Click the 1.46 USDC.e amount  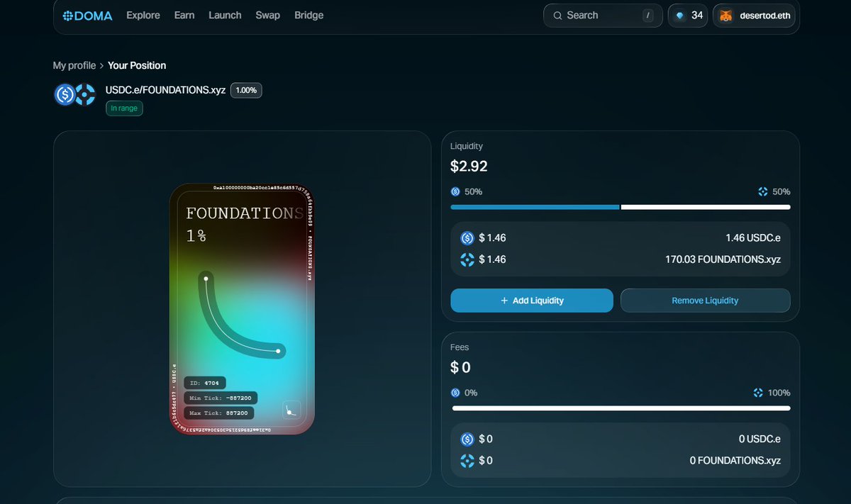pos(753,238)
